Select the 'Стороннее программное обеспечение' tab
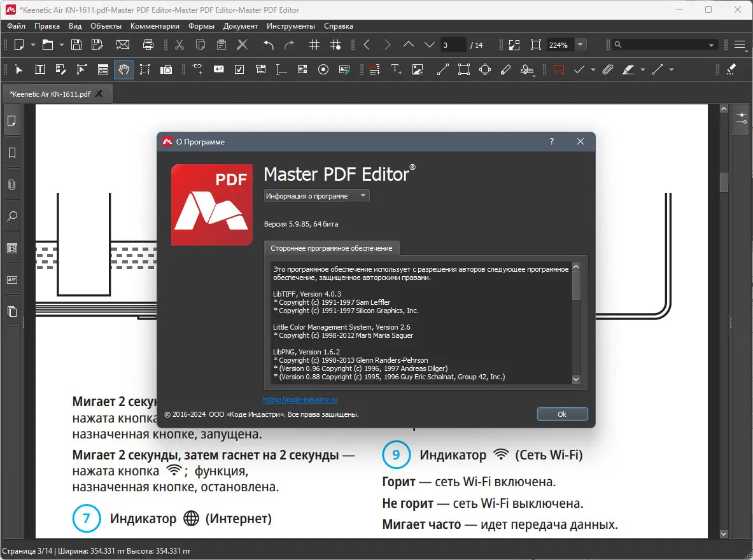The image size is (753, 560). coord(332,248)
